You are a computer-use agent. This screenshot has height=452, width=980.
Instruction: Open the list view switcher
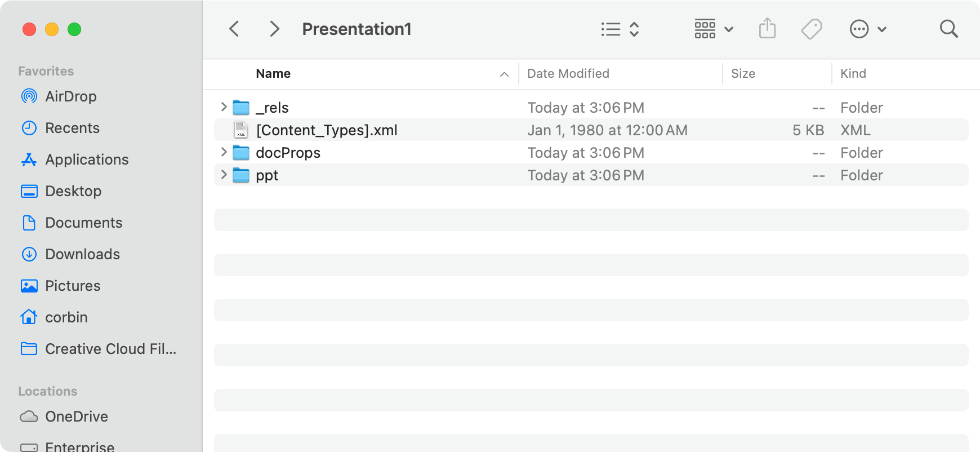620,29
